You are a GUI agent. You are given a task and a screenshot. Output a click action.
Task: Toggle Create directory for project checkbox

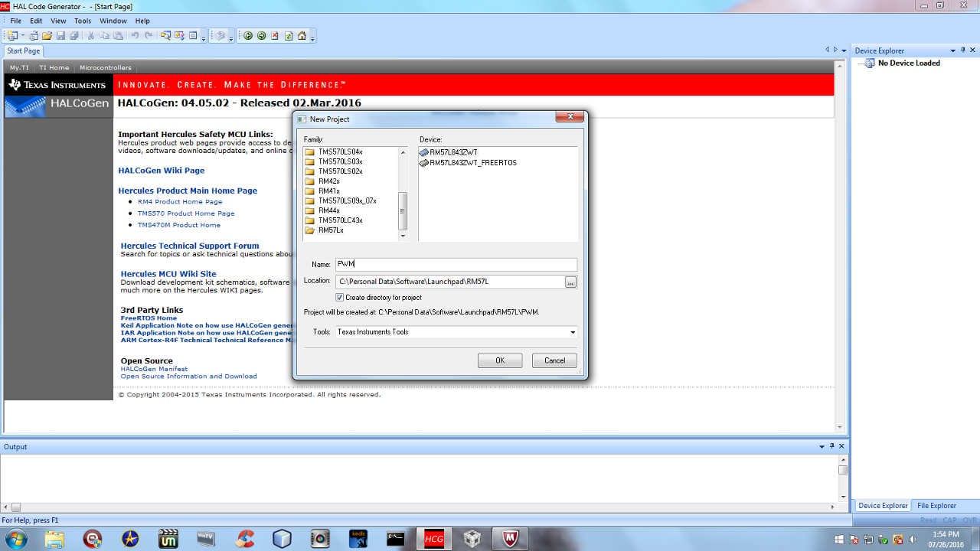point(339,298)
